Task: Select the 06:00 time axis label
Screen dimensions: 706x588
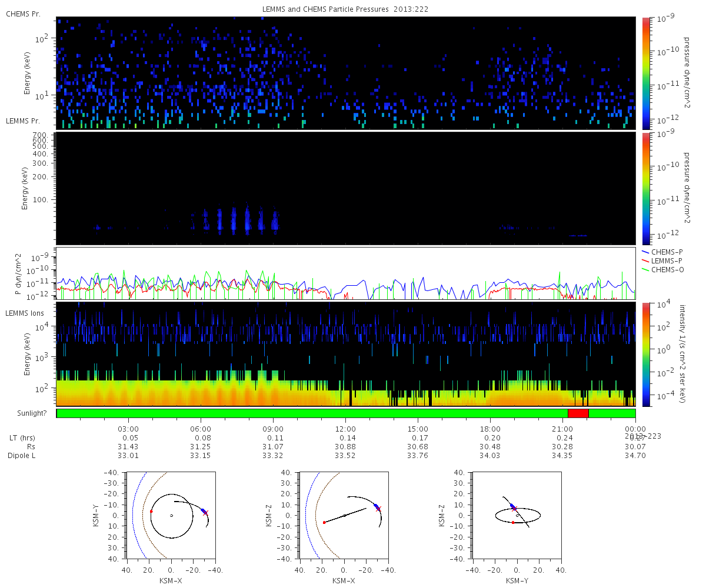Action: pos(201,429)
